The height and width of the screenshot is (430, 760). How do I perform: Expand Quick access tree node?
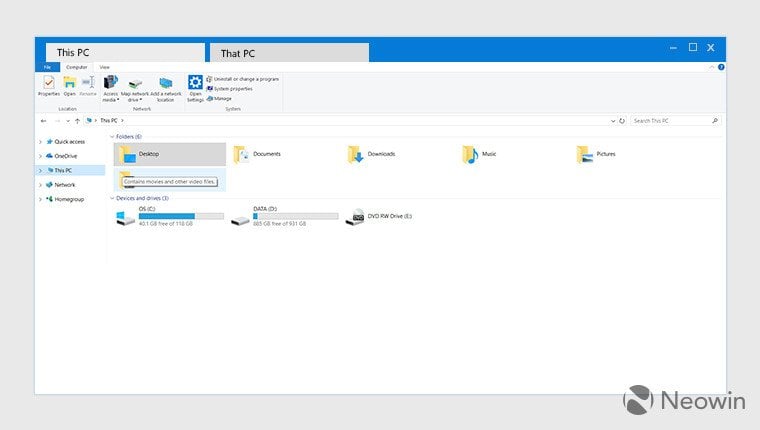[x=41, y=142]
